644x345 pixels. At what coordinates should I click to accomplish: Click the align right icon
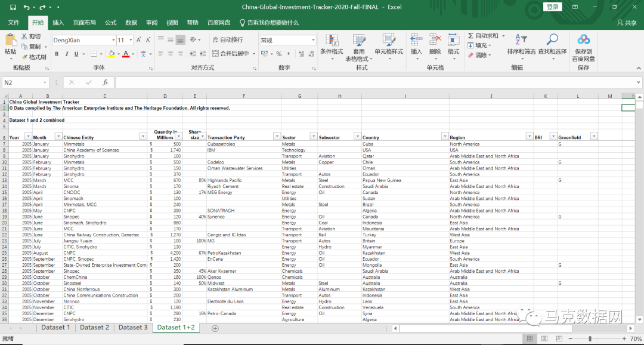[x=180, y=54]
